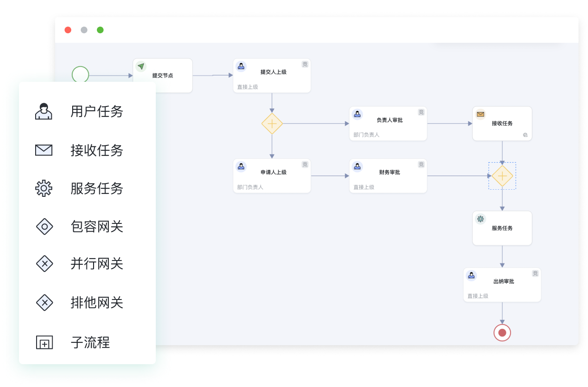Click the 用户任务 palette label
This screenshot has height=387, width=588.
pos(97,112)
